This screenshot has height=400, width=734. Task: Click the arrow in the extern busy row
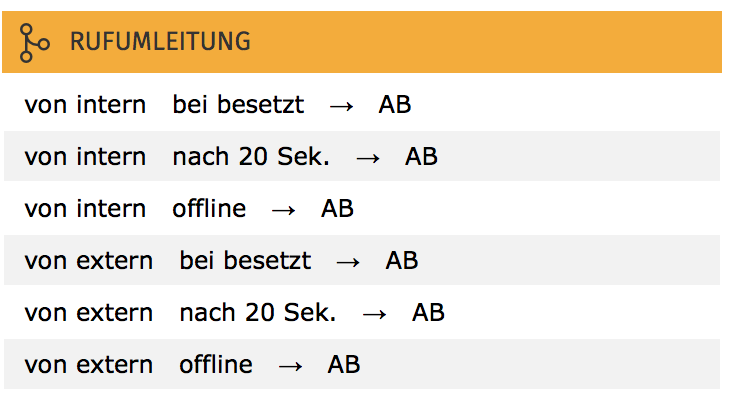(x=348, y=262)
